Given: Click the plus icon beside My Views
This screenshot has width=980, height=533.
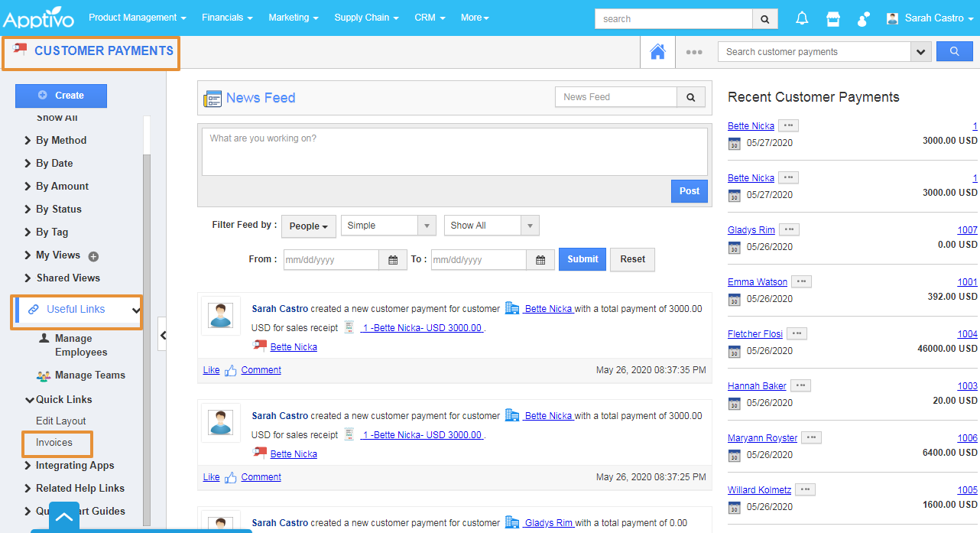Looking at the screenshot, I should tap(94, 256).
